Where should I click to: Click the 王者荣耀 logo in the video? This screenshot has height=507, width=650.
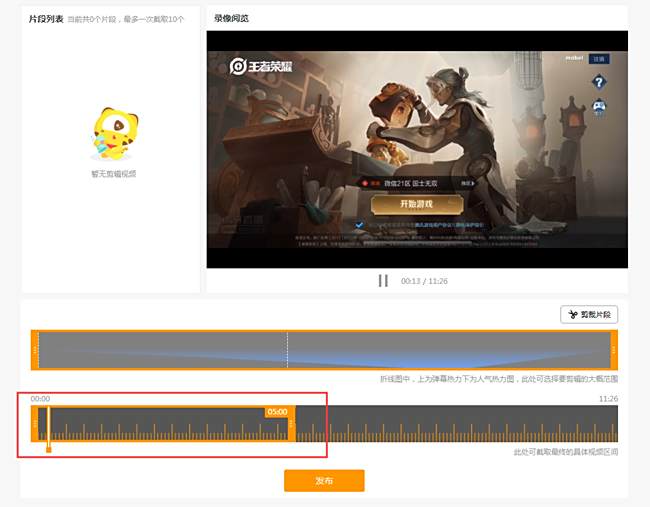click(x=261, y=66)
